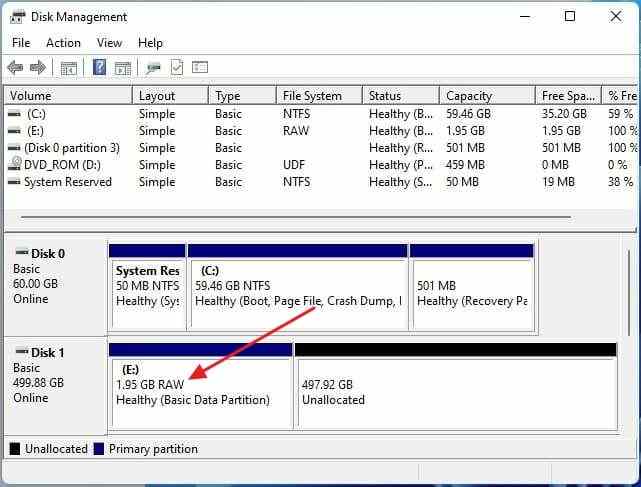
Task: Click RAW file system cell
Action: pyautogui.click(x=296, y=131)
